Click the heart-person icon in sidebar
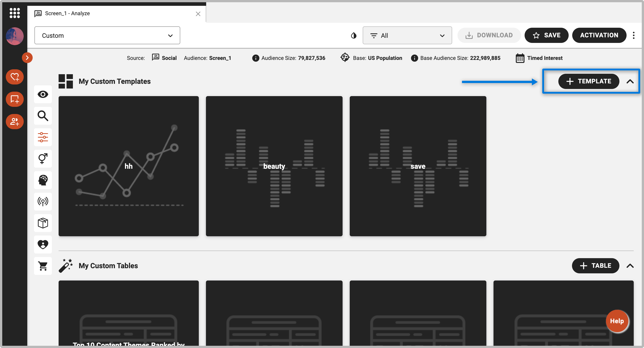Image resolution: width=644 pixels, height=348 pixels. coord(43,244)
